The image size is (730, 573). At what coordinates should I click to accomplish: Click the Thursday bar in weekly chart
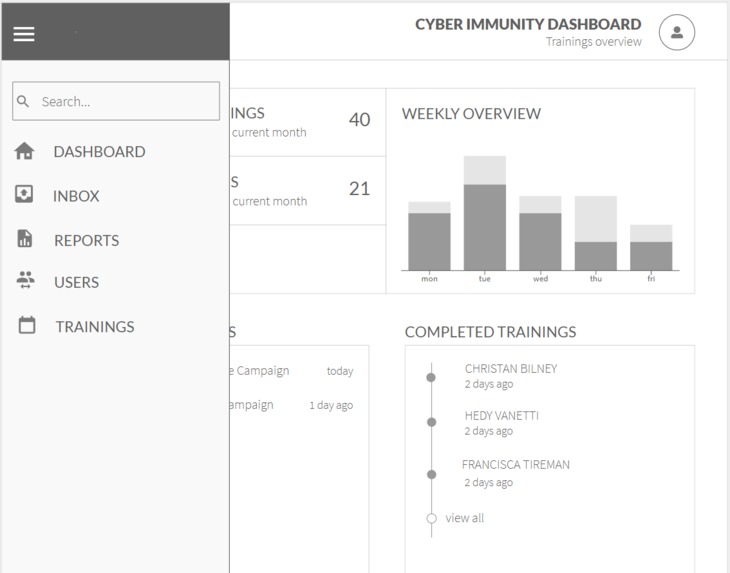(x=595, y=233)
